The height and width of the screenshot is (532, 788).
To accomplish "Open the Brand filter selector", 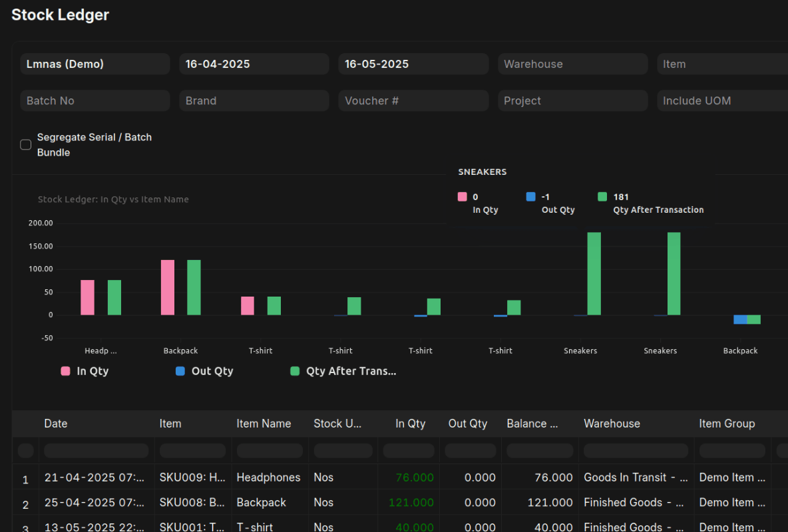I will [x=254, y=100].
